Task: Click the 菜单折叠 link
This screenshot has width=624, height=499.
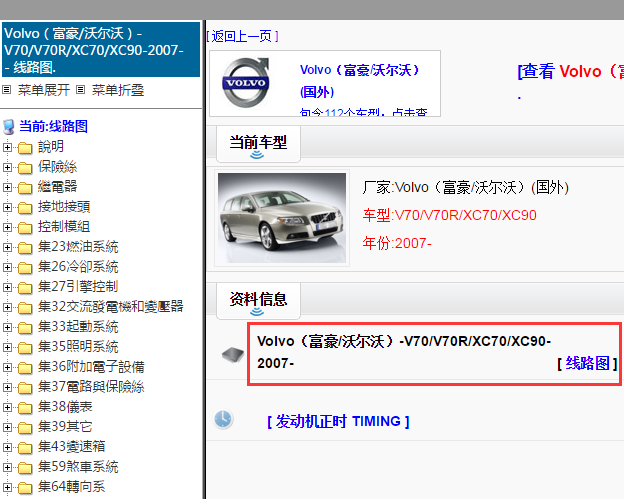Action: coord(118,90)
